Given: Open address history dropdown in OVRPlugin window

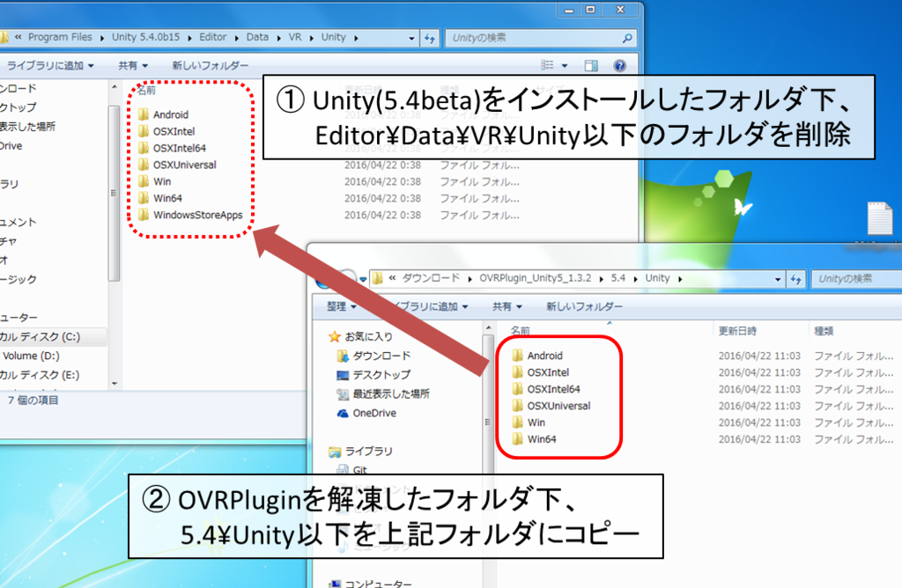Looking at the screenshot, I should pos(779,279).
